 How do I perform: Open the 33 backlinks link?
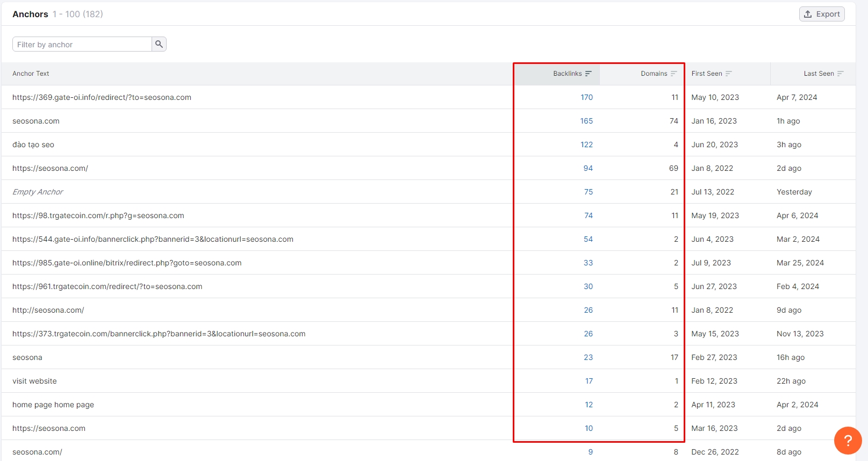pos(588,263)
